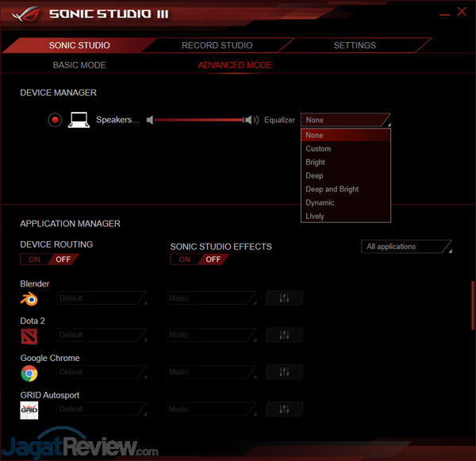Open Google Chrome's equalizer settings icon
Screen dimensions: 476x461
(x=284, y=371)
